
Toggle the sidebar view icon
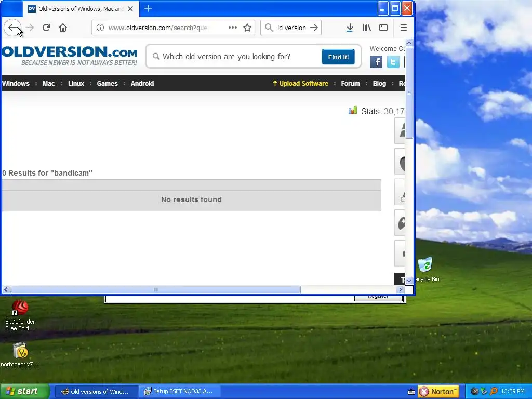[383, 28]
